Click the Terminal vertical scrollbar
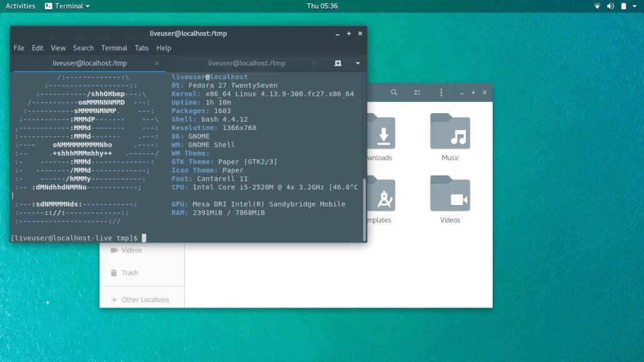Screen dimensions: 644x362 pyautogui.click(x=365, y=209)
